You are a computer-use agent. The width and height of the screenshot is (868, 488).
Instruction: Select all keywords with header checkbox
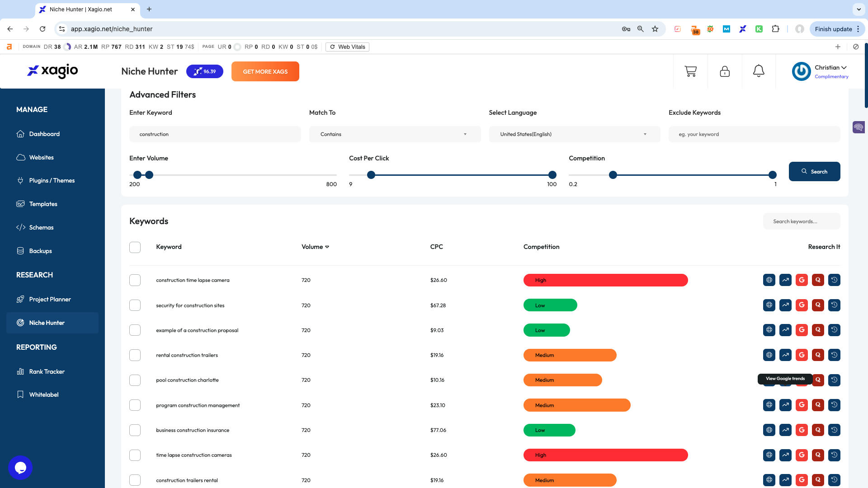(x=135, y=247)
